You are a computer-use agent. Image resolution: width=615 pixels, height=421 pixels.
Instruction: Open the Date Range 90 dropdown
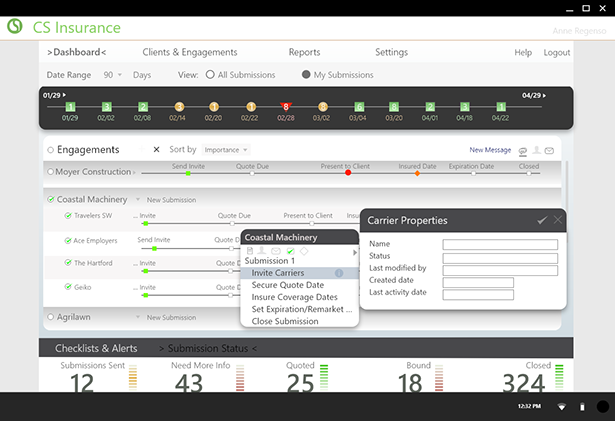point(112,75)
